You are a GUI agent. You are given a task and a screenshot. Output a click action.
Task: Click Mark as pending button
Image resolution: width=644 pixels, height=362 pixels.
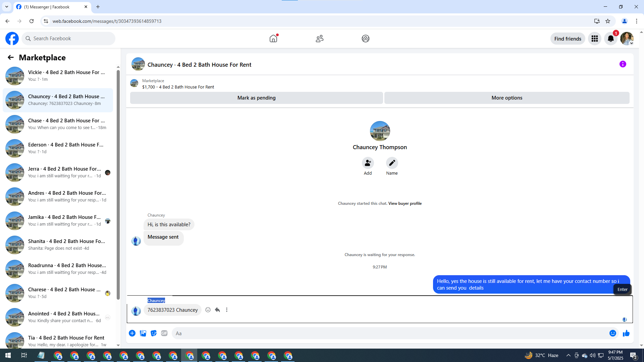pyautogui.click(x=256, y=98)
